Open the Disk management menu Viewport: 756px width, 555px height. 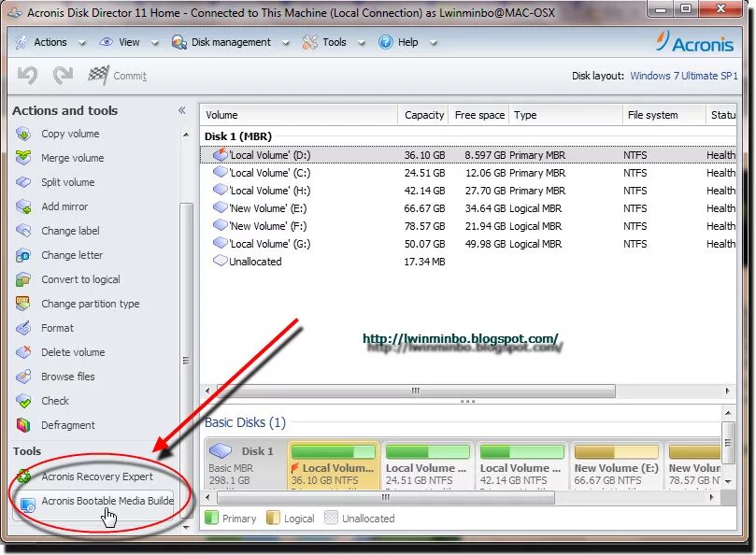tap(231, 42)
